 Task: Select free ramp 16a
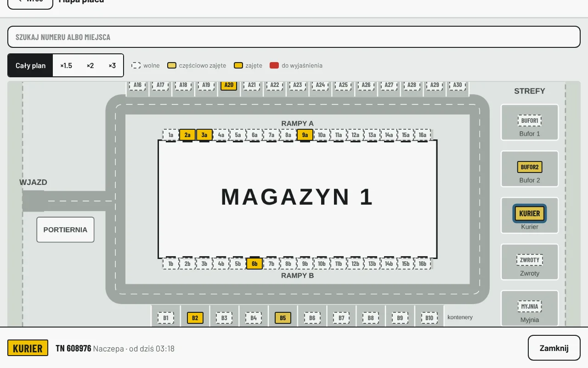423,135
